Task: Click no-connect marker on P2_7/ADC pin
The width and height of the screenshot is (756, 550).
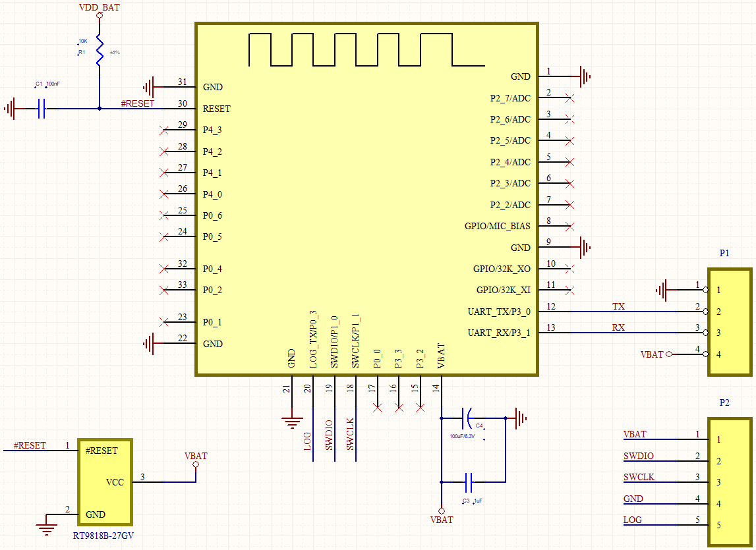Action: pos(570,98)
